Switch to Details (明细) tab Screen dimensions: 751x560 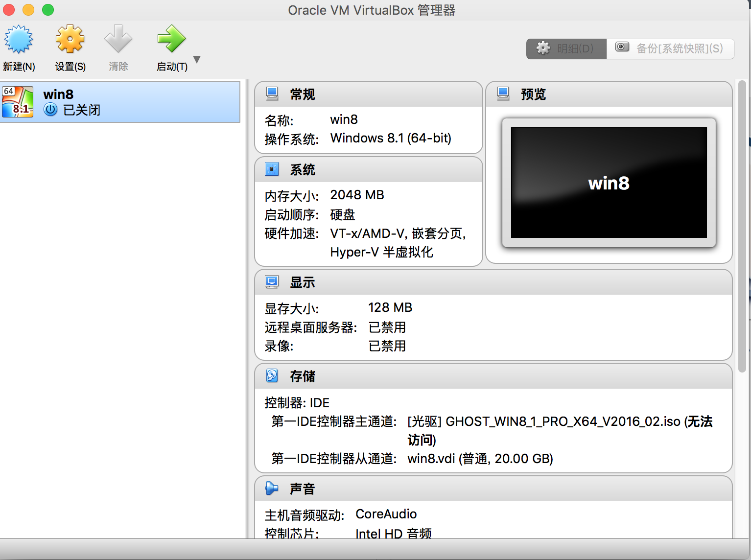[x=566, y=48]
